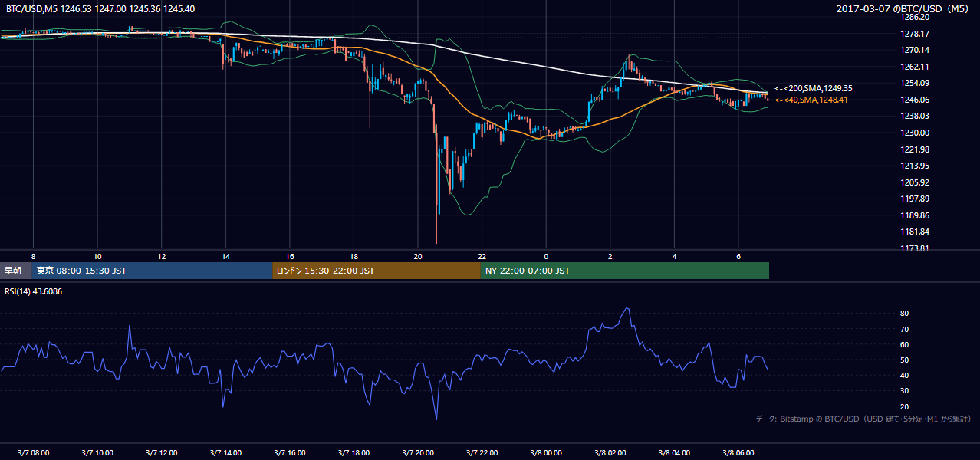Click the RSI(14) 43.6086 indicator label
This screenshot has height=460, width=980.
point(34,291)
